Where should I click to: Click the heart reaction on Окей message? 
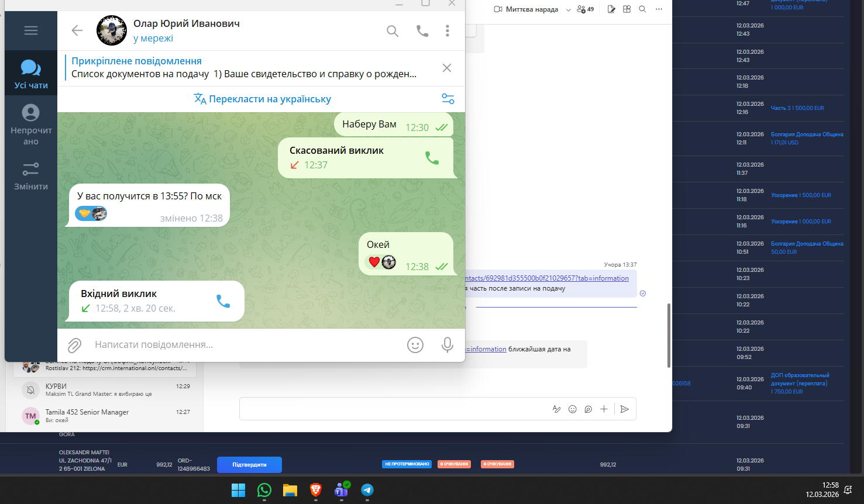tap(381, 262)
